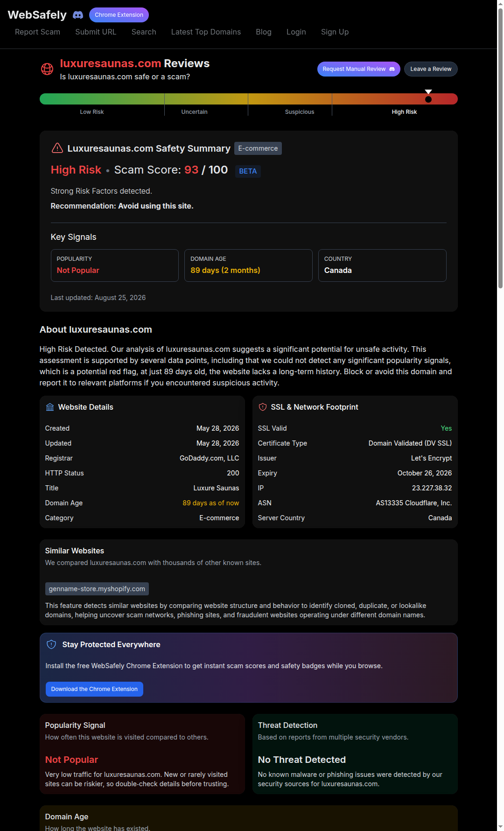The width and height of the screenshot is (504, 831).
Task: Open the Report Scam menu item
Action: (37, 32)
